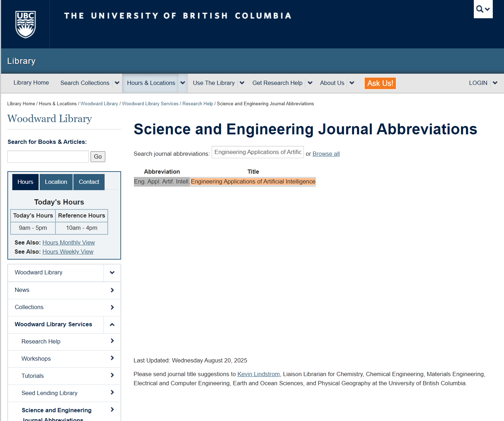The image size is (504, 421).
Task: Click The University of British Columbia title
Action: click(x=178, y=16)
